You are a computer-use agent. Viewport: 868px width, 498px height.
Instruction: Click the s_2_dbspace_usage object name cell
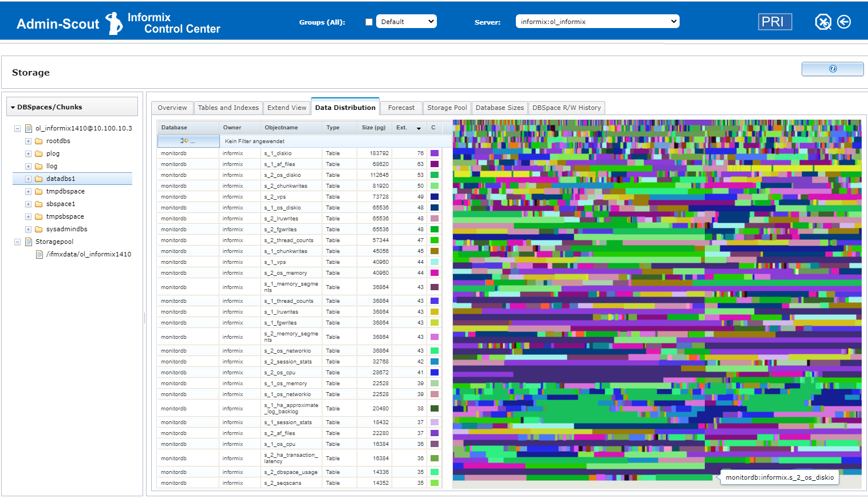(291, 472)
